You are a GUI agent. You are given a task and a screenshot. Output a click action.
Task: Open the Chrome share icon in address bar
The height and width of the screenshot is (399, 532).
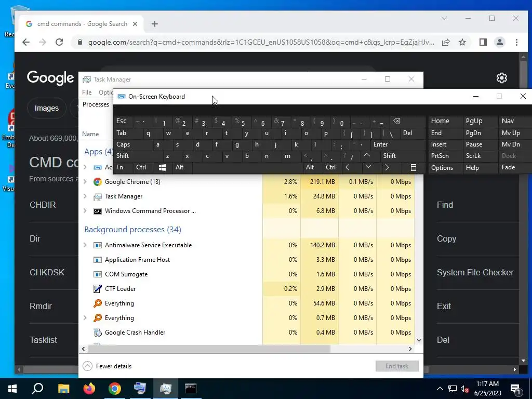point(446,42)
